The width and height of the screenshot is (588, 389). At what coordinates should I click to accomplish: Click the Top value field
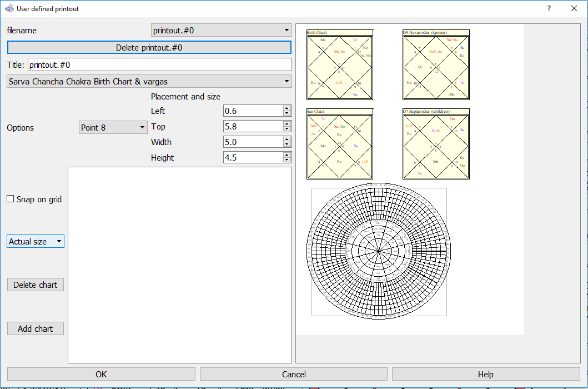pyautogui.click(x=253, y=127)
